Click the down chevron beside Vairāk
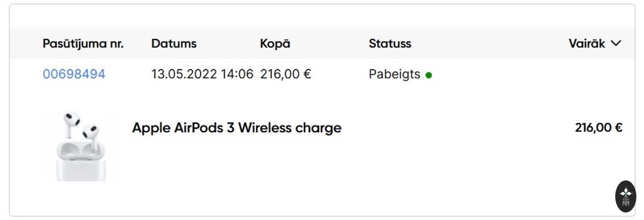644x220 pixels. pyautogui.click(x=616, y=43)
